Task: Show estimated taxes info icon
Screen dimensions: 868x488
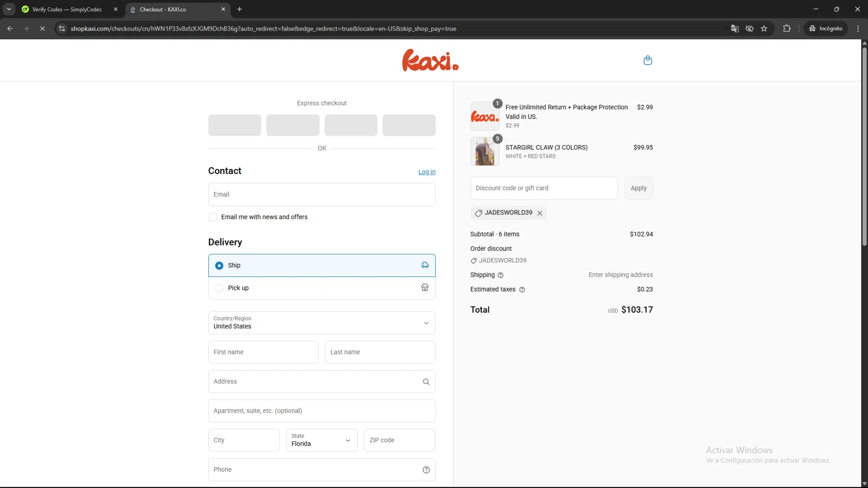Action: point(522,290)
